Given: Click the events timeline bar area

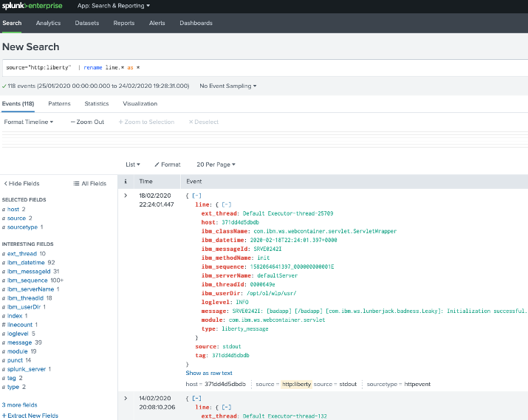Looking at the screenshot, I should (264, 140).
